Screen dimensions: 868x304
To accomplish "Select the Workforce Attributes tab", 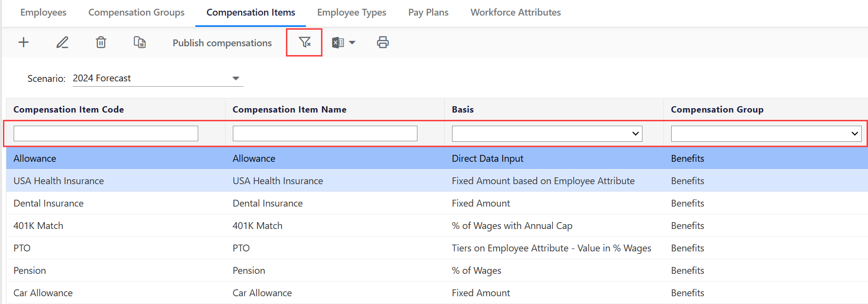I will point(515,13).
